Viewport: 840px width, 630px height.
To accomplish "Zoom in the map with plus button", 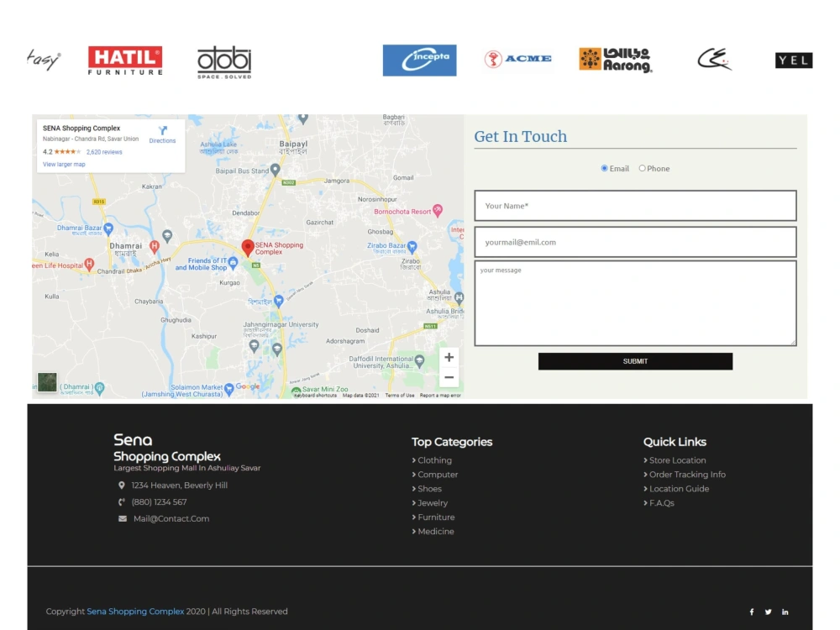I will point(449,357).
